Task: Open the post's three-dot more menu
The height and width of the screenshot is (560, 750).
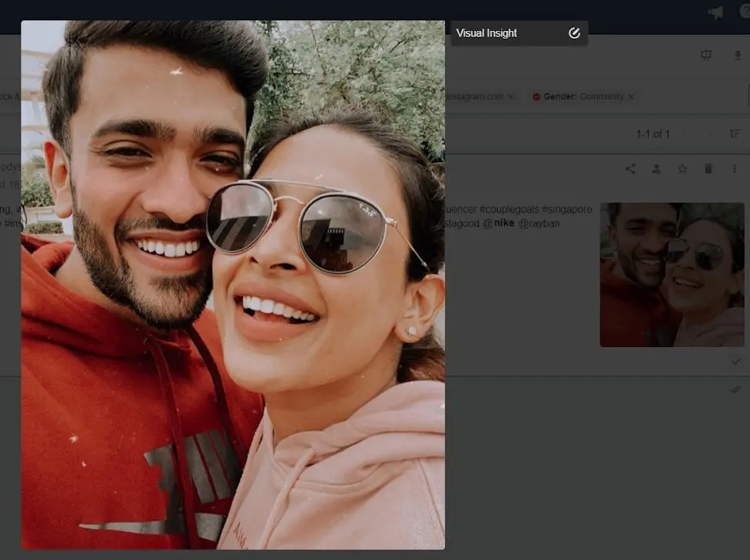Action: (x=734, y=169)
